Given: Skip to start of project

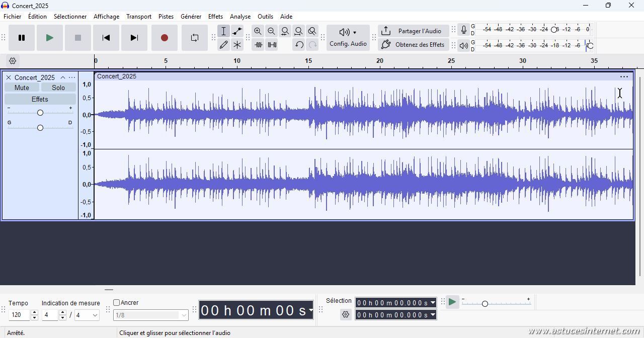Looking at the screenshot, I should (106, 38).
